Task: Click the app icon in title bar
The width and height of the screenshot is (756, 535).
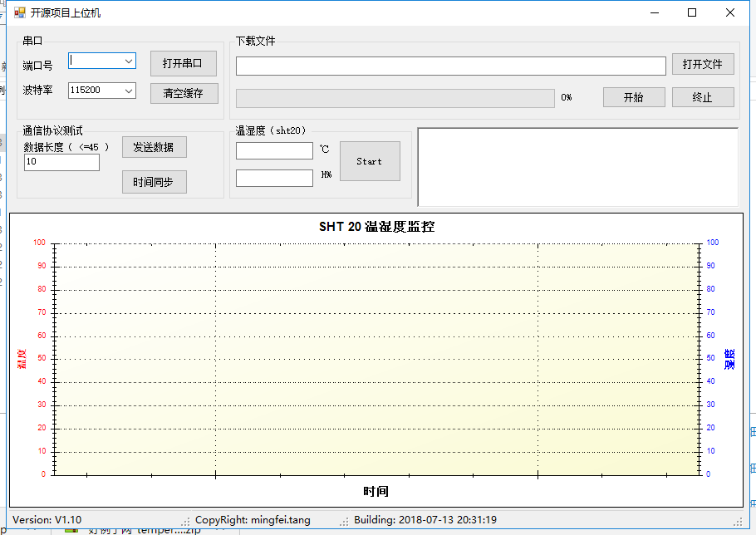Action: click(19, 12)
